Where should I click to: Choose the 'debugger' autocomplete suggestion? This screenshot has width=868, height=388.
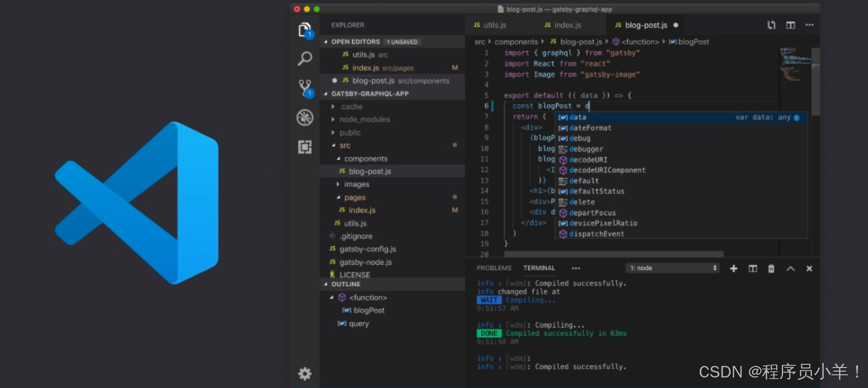(x=681, y=149)
